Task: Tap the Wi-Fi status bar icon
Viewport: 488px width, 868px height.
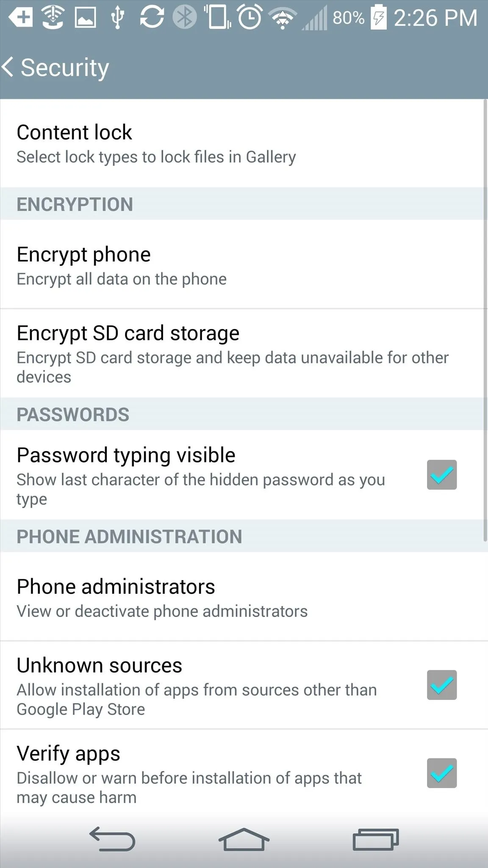Action: [x=283, y=18]
